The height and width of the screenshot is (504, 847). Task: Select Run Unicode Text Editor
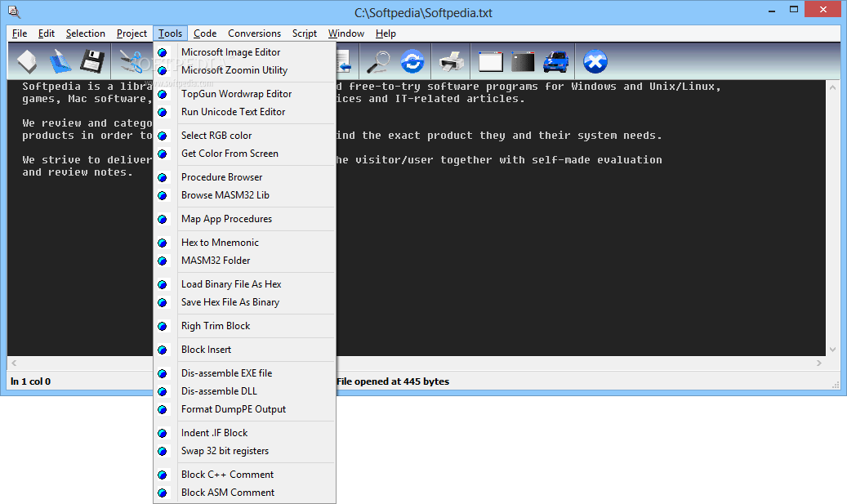tap(244, 112)
